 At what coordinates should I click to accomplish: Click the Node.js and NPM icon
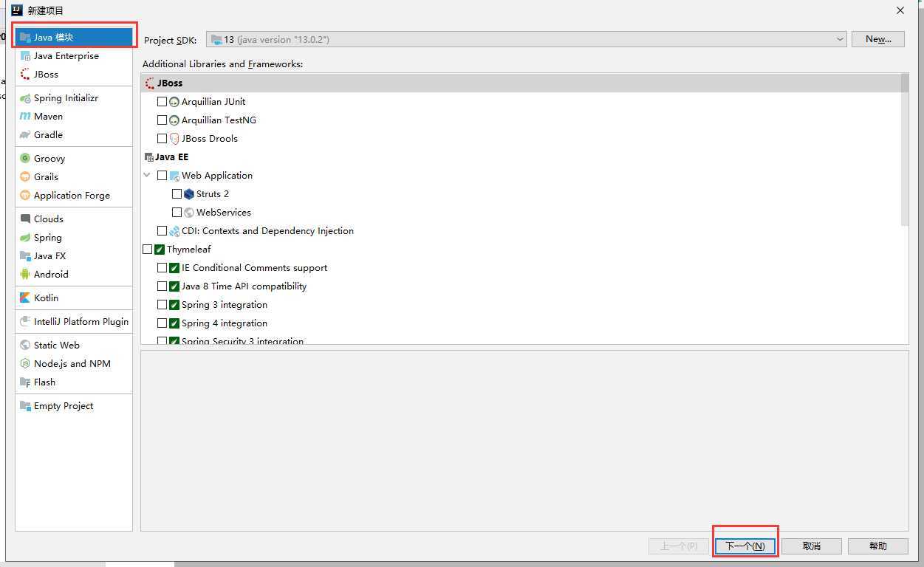(x=25, y=363)
